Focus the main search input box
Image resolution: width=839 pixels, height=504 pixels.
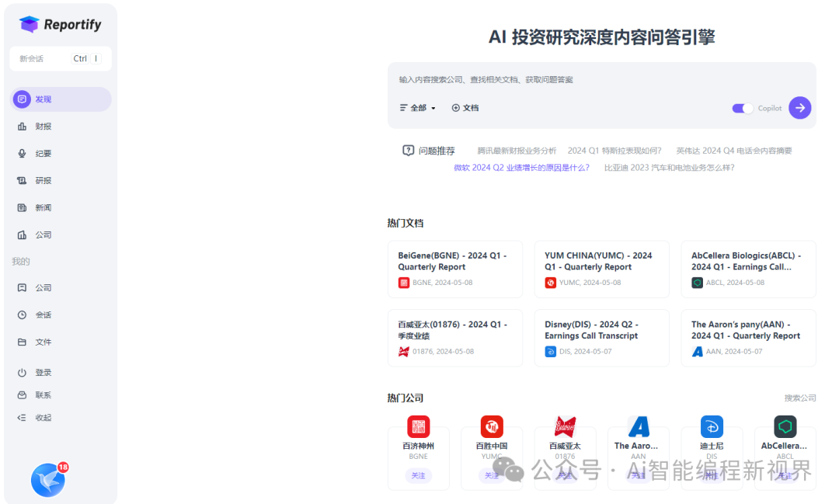tap(602, 80)
